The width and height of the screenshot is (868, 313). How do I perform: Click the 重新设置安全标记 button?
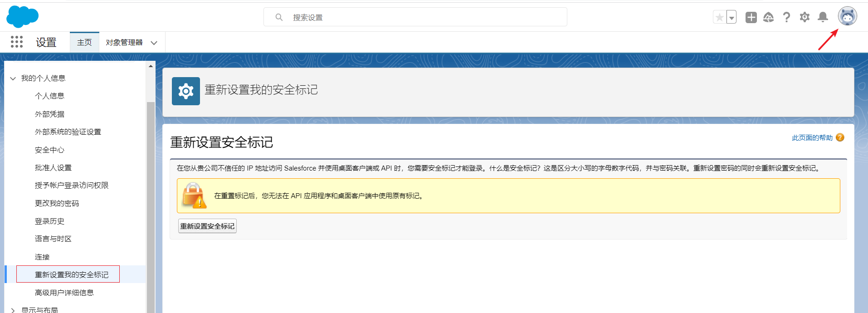coord(207,226)
